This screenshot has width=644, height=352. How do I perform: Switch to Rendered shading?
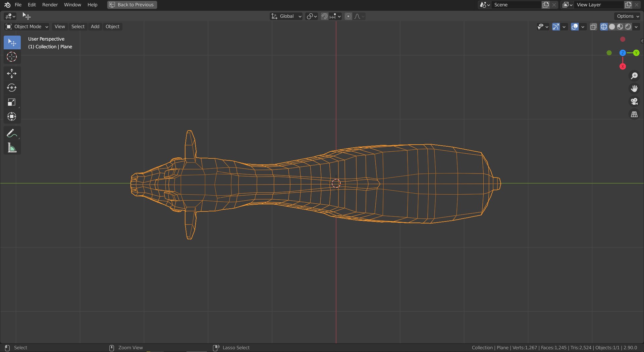click(x=628, y=27)
